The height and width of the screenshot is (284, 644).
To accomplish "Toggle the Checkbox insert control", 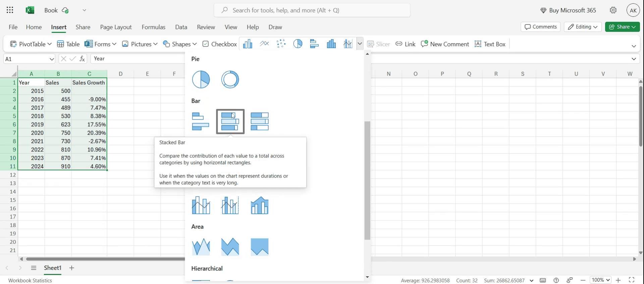I will click(220, 44).
